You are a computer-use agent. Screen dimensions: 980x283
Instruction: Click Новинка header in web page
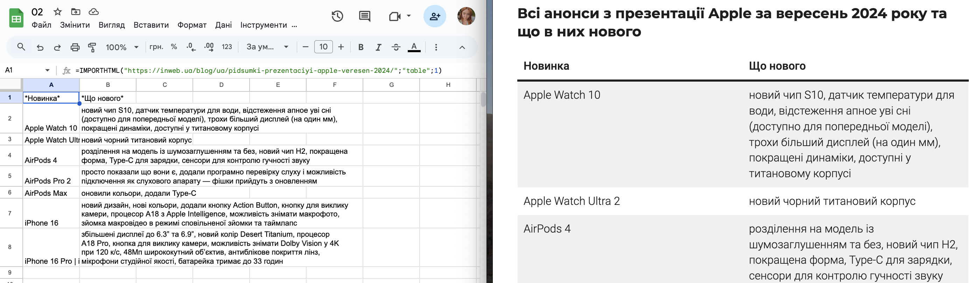[546, 66]
